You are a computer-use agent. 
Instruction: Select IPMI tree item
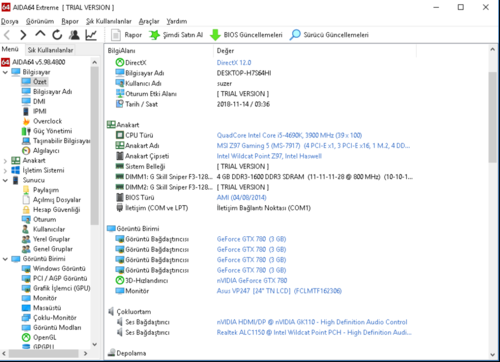34,111
